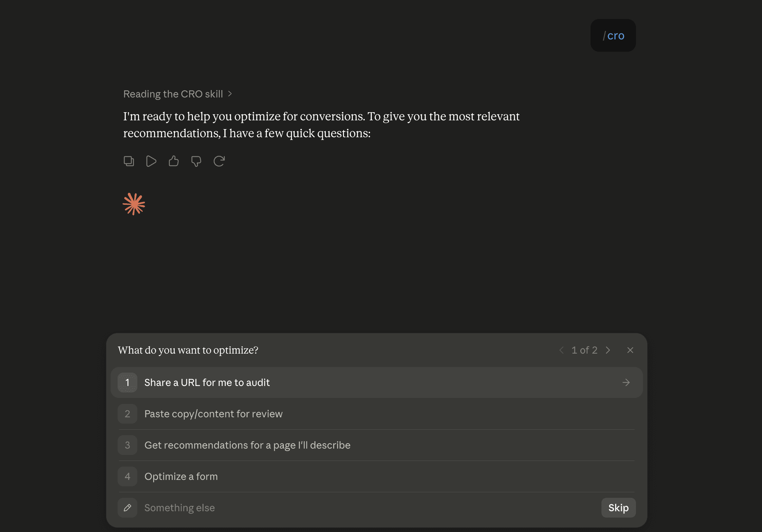The width and height of the screenshot is (762, 532).
Task: Select the Optimize a form option
Action: click(377, 476)
